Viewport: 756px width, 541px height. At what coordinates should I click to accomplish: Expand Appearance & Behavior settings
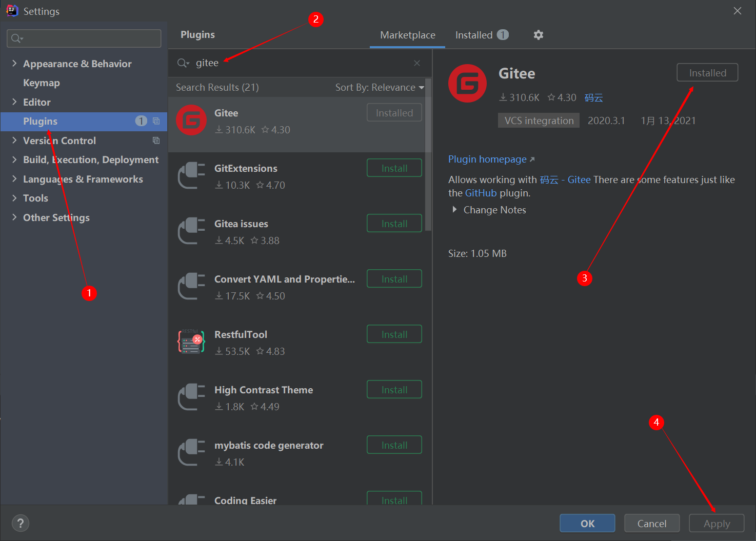(14, 63)
